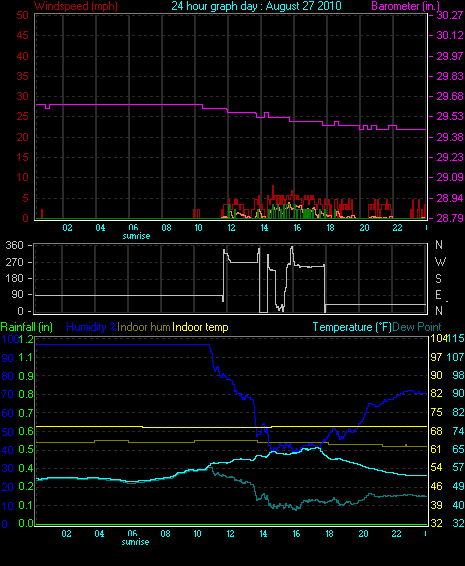Screen dimensions: 465x566
Task: Select barometer axis value 30.12
Action: tap(450, 35)
